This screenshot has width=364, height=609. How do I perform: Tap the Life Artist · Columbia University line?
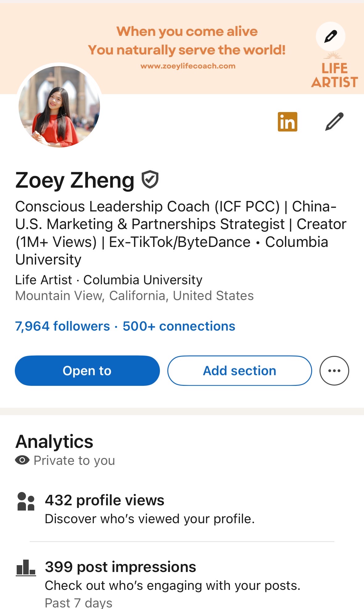[x=109, y=280]
